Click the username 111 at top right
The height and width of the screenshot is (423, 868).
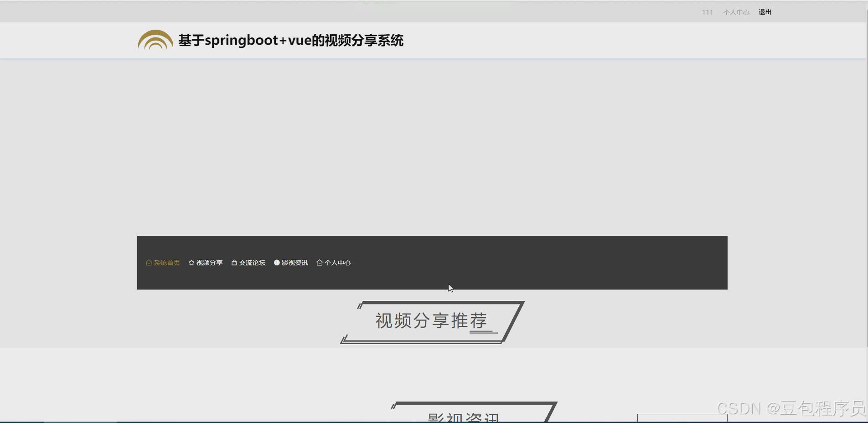(707, 12)
